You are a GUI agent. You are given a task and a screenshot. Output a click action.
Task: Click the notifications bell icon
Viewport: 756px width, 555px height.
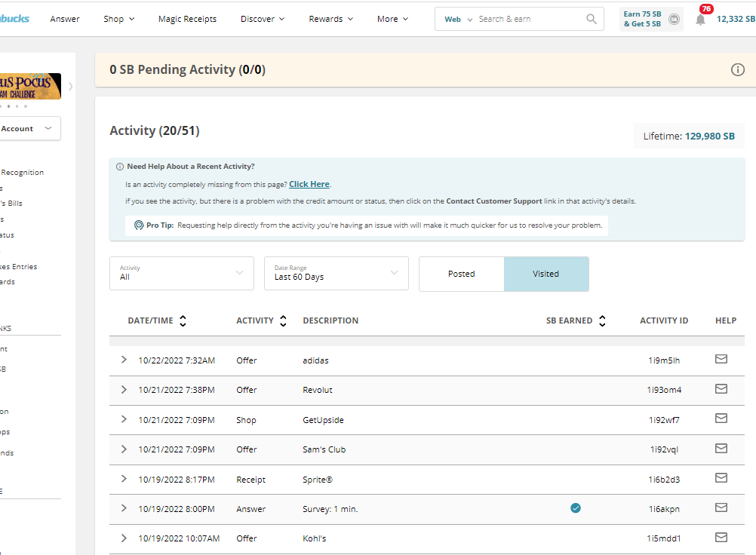tap(700, 20)
